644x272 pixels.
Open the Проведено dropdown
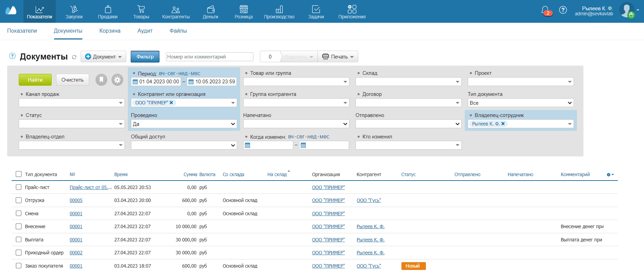(x=184, y=124)
